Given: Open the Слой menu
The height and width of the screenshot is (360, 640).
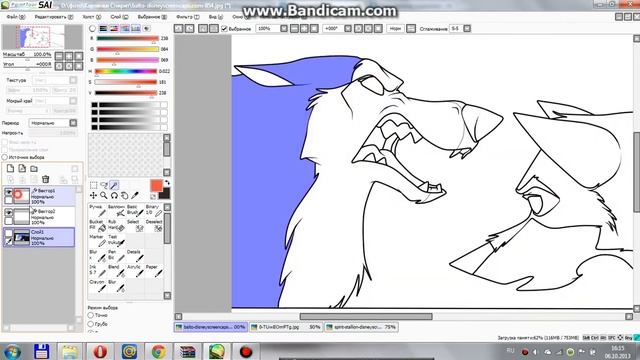Looking at the screenshot, I should pyautogui.click(x=119, y=17).
